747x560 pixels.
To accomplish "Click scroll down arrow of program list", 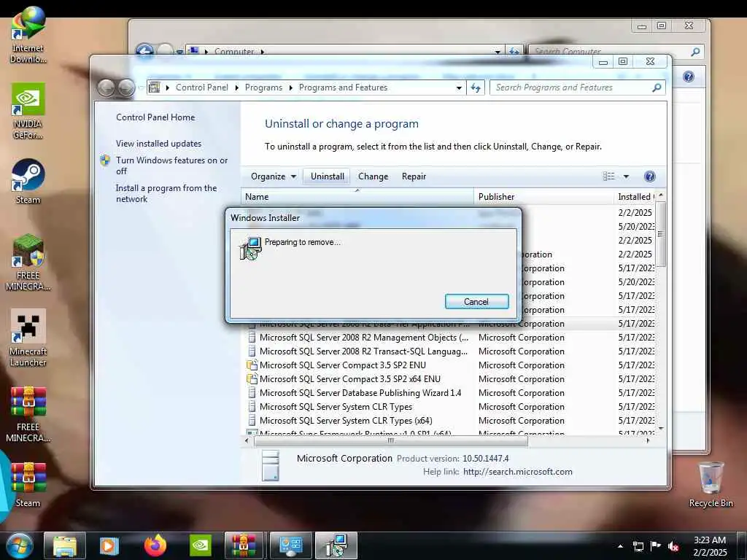I will point(661,429).
